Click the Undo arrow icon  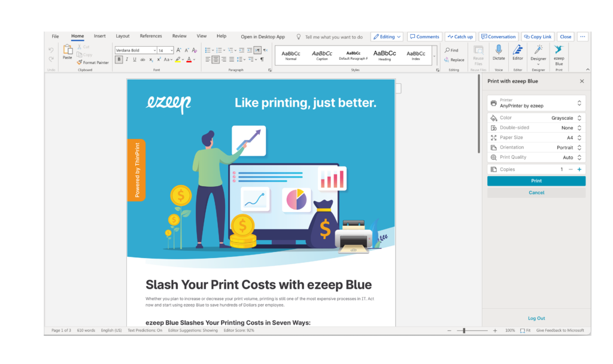pyautogui.click(x=51, y=50)
